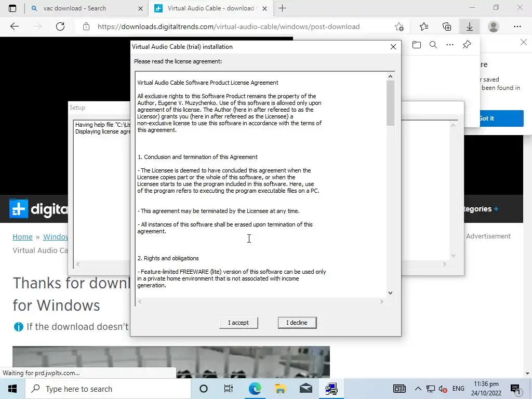
Task: View site information lock icon
Action: pos(86,26)
